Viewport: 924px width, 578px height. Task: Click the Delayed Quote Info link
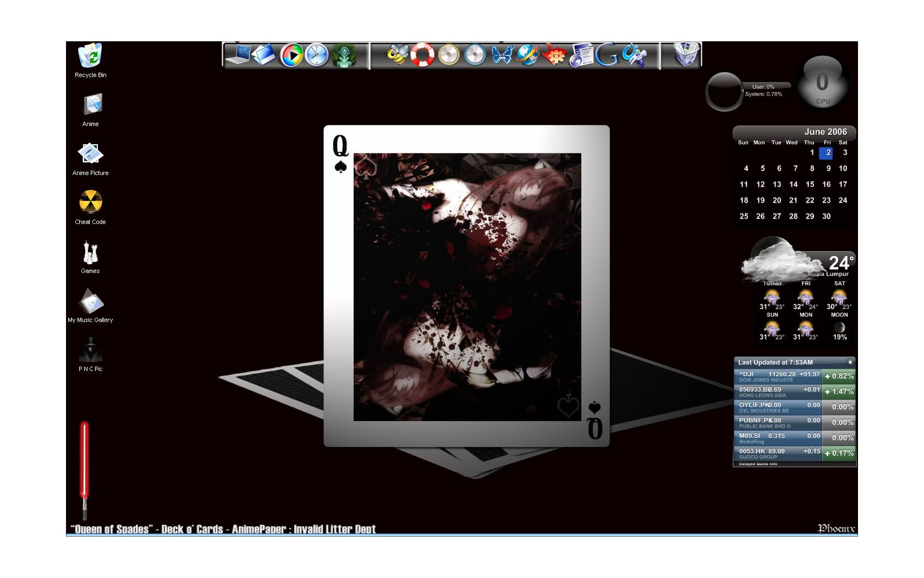758,464
